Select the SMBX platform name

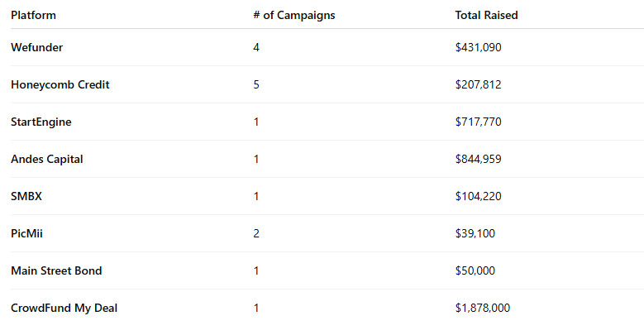coord(26,196)
